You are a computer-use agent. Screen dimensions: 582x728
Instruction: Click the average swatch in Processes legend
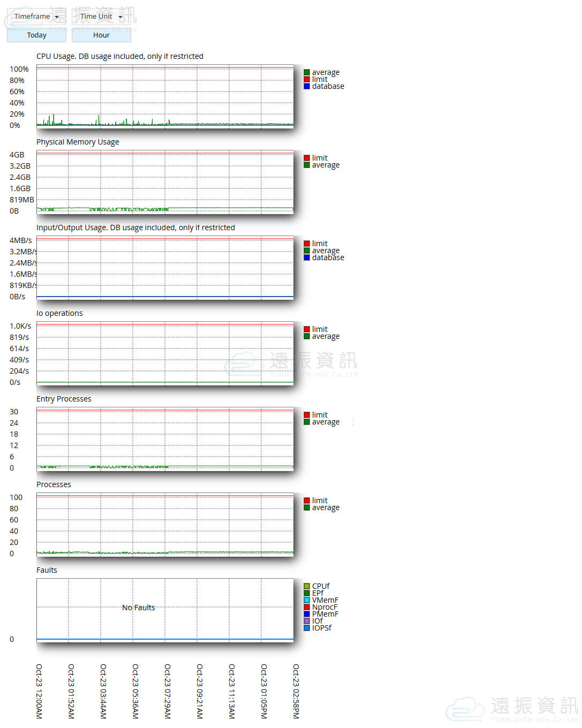pyautogui.click(x=307, y=507)
